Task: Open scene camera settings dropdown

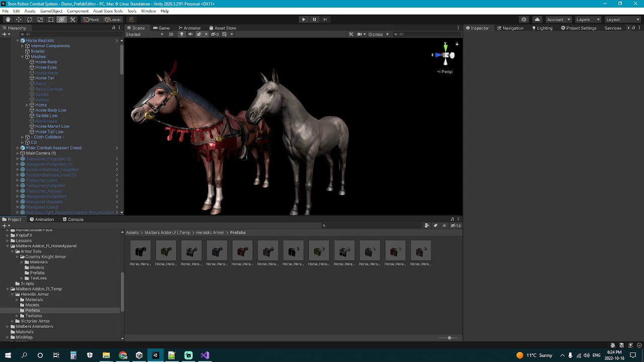Action: (361, 34)
